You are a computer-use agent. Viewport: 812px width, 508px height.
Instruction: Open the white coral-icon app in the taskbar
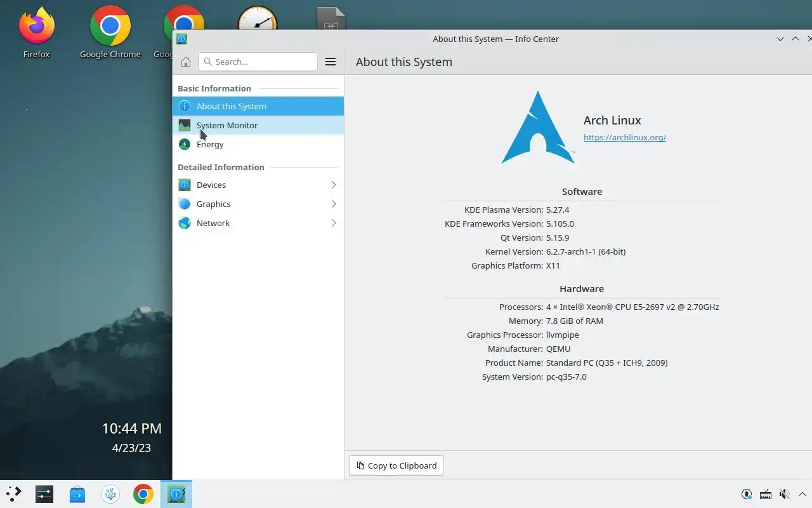110,494
